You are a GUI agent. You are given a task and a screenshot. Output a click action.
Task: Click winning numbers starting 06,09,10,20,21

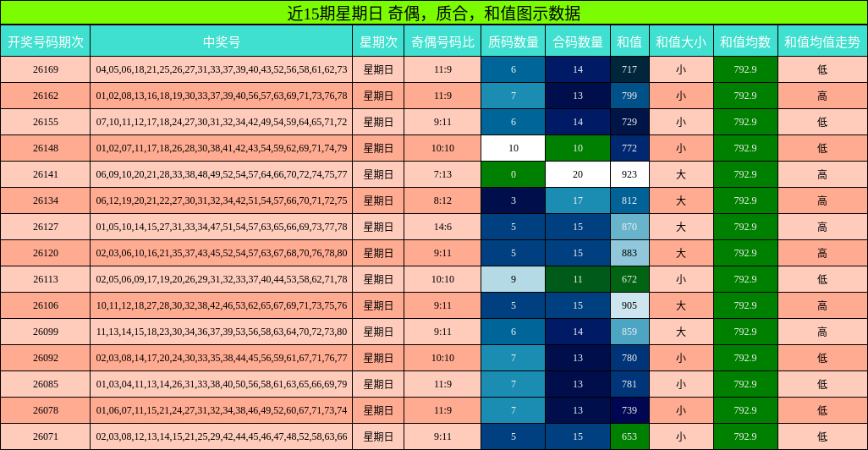[x=222, y=174]
